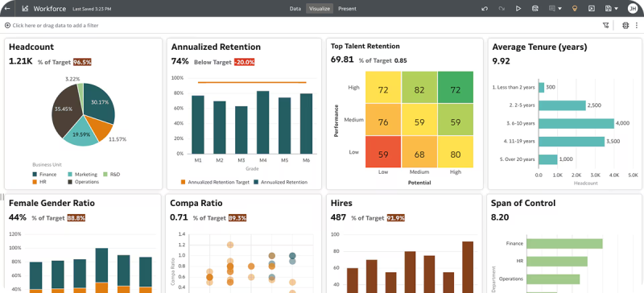Click the '1. Less than 2 years' label

pyautogui.click(x=514, y=87)
